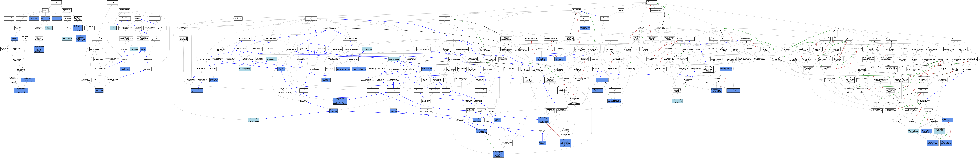The height and width of the screenshot is (158, 980).
Task: Click the binding node under molecular_function
Action: pos(45,10)
